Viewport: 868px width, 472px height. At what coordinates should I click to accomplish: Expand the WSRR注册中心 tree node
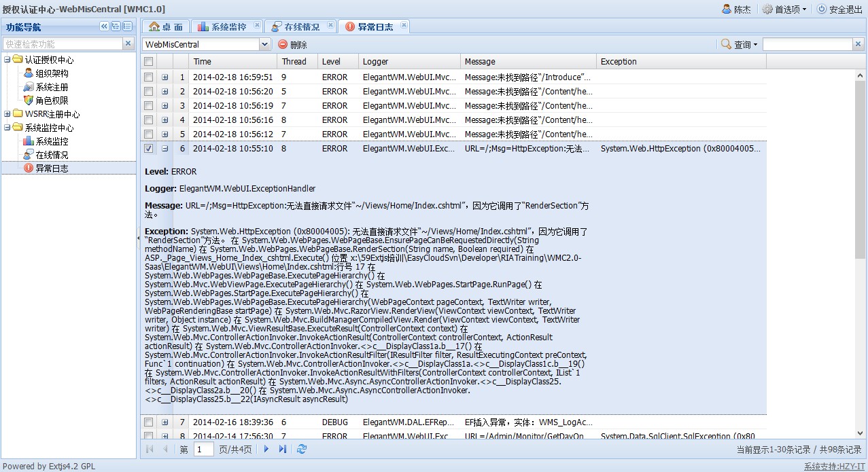click(x=7, y=114)
